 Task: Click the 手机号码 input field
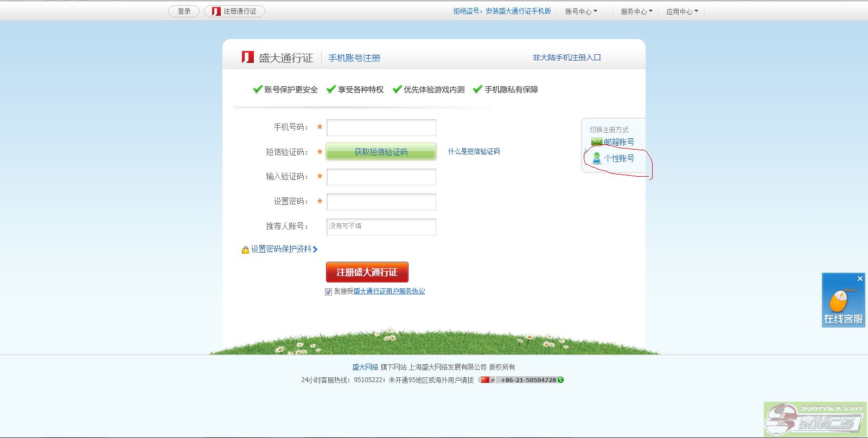point(381,127)
